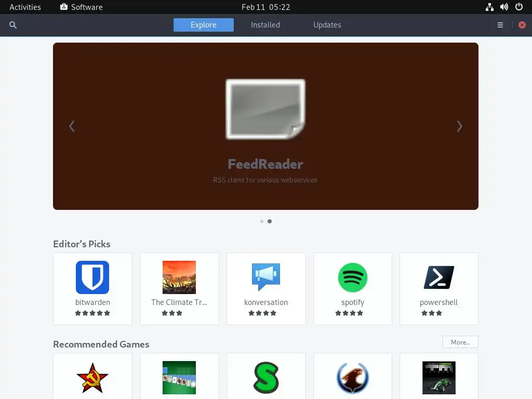Click the clock showing Feb 11 05:22
Screen dimensions: 532x399
pos(265,7)
